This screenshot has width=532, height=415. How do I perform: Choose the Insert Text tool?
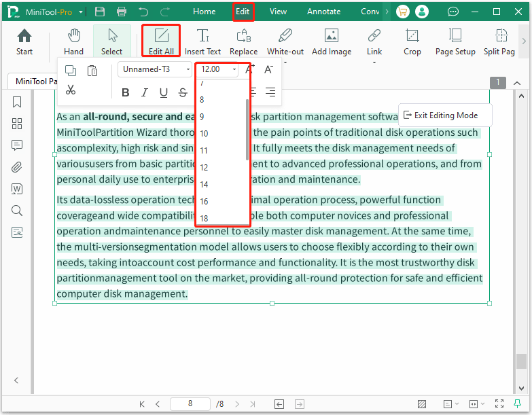[203, 41]
